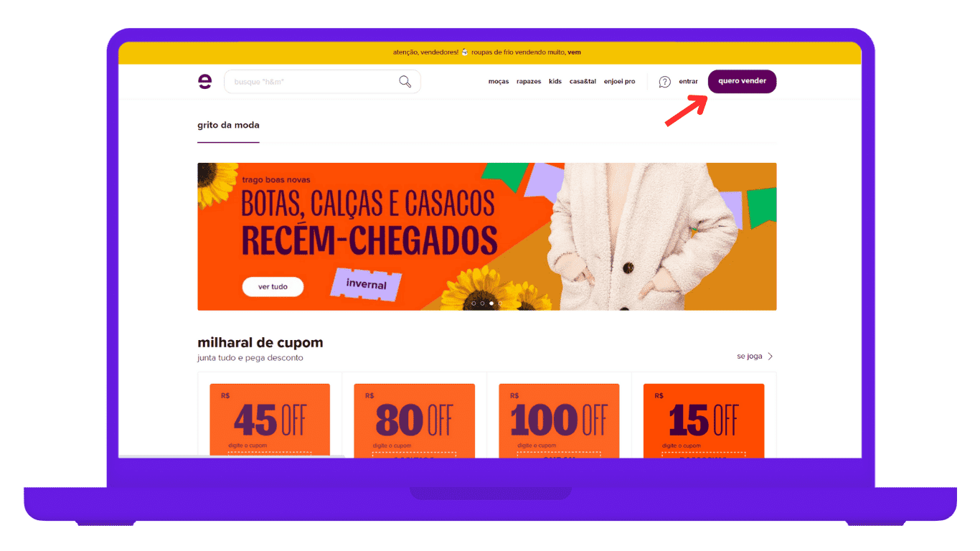The width and height of the screenshot is (980, 551).
Task: Open the moças category menu
Action: click(499, 82)
